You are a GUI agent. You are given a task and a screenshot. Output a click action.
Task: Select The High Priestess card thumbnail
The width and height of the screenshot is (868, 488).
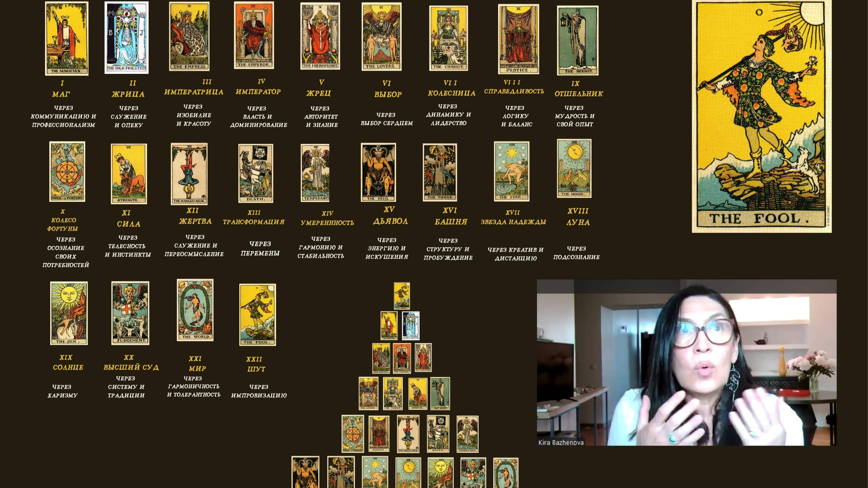click(x=126, y=37)
